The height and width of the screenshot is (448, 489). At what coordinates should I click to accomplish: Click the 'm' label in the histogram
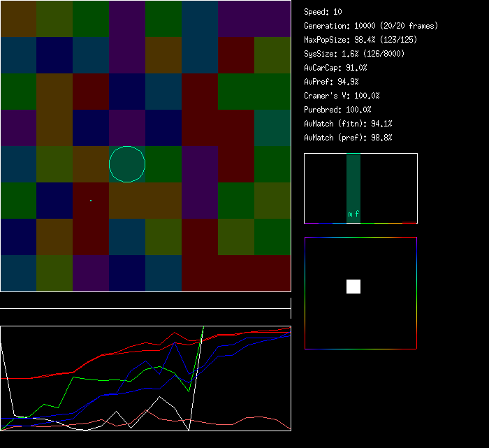350,215
